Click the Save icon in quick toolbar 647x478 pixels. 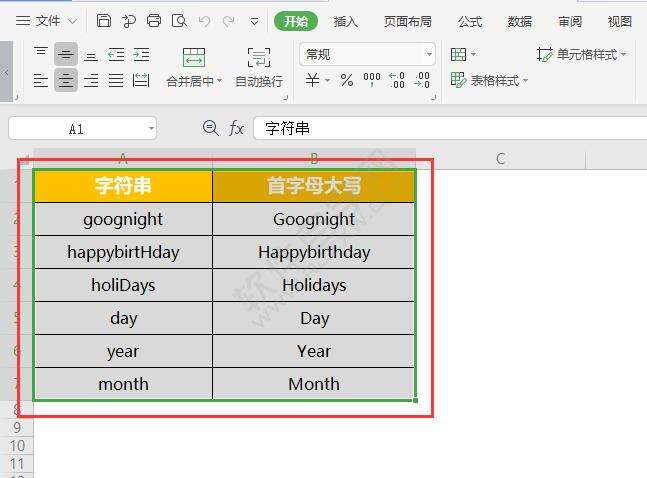tap(104, 20)
